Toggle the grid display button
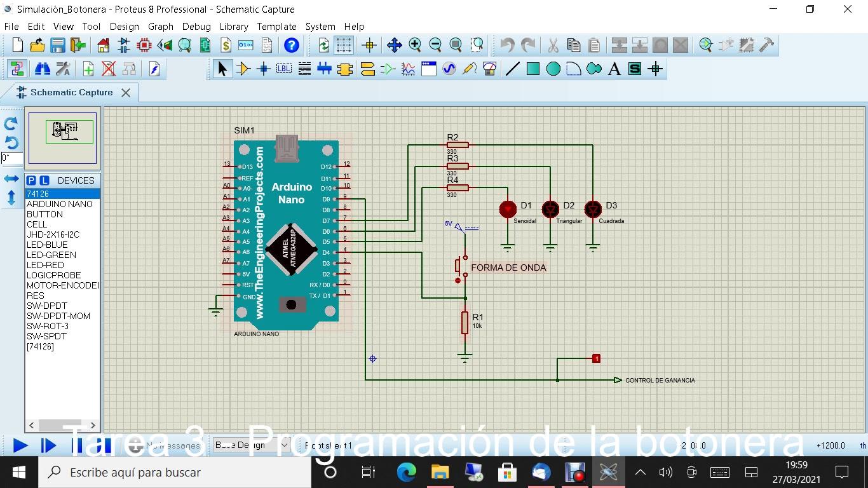This screenshot has height=488, width=868. pyautogui.click(x=344, y=45)
